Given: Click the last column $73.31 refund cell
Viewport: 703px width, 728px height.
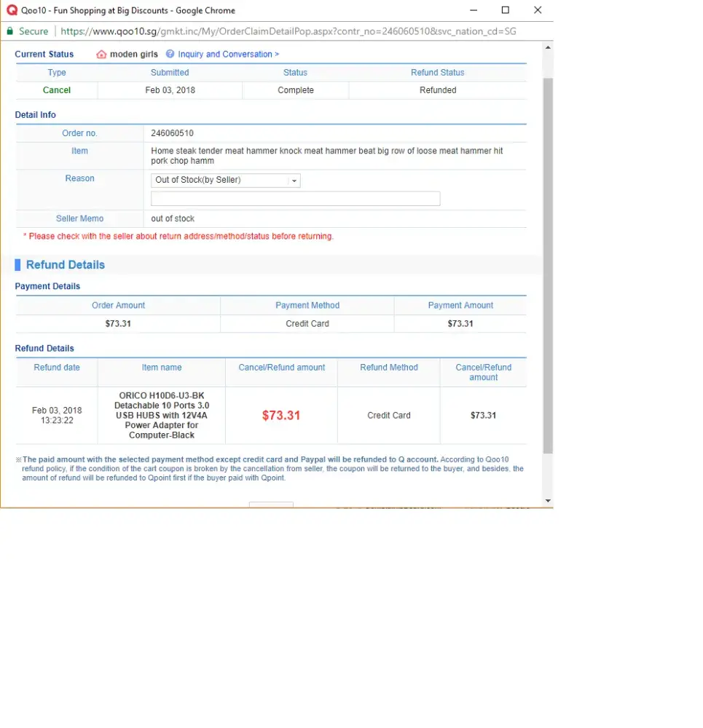Looking at the screenshot, I should point(483,416).
